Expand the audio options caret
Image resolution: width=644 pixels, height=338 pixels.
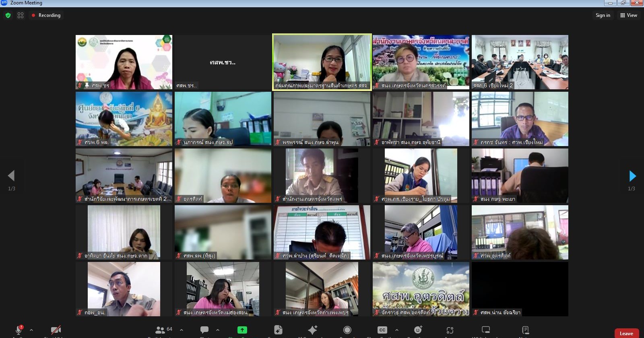(x=31, y=330)
